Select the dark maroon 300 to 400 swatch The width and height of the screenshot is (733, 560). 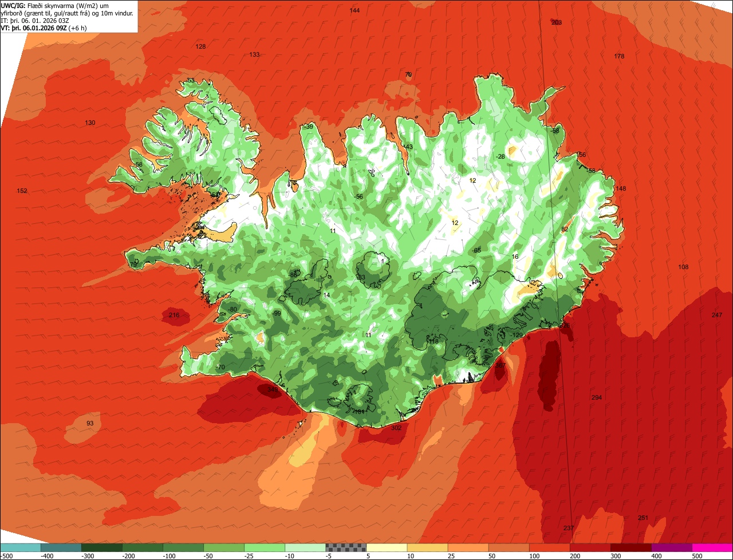[631, 547]
